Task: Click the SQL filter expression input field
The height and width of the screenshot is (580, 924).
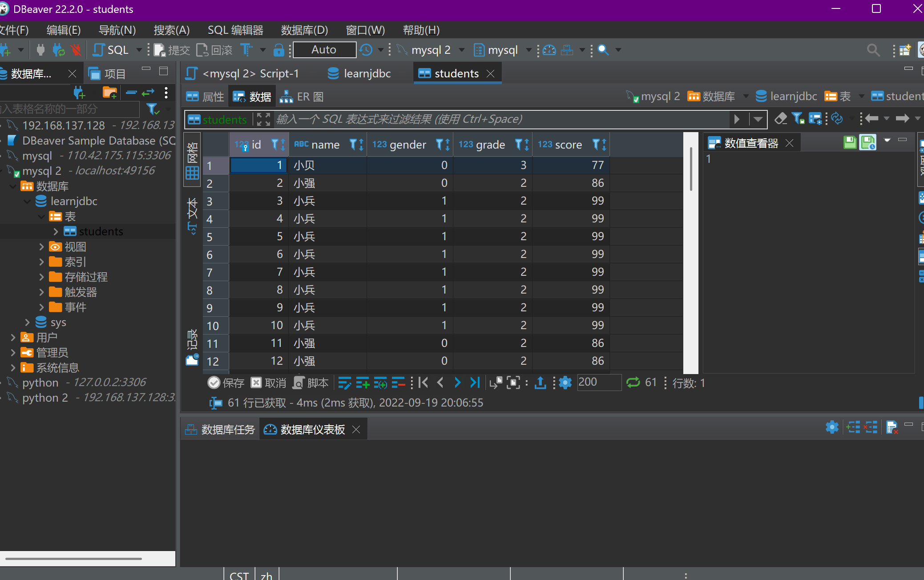Action: tap(502, 119)
